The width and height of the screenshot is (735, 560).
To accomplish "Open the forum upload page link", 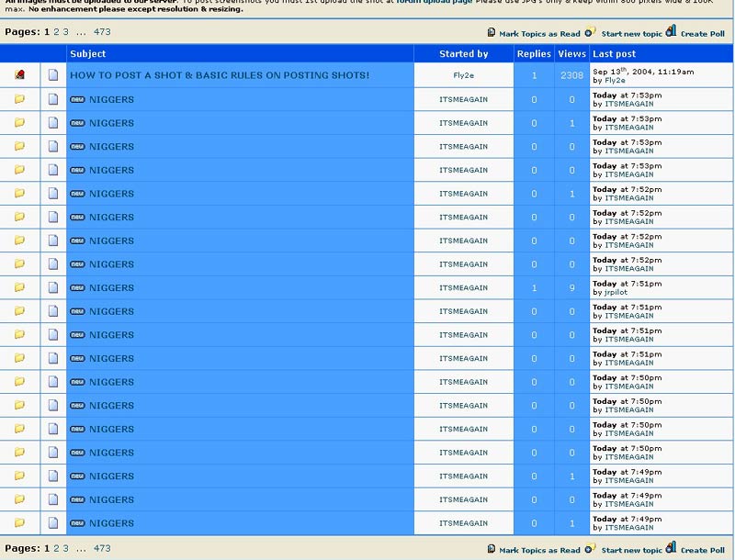I will click(x=434, y=2).
